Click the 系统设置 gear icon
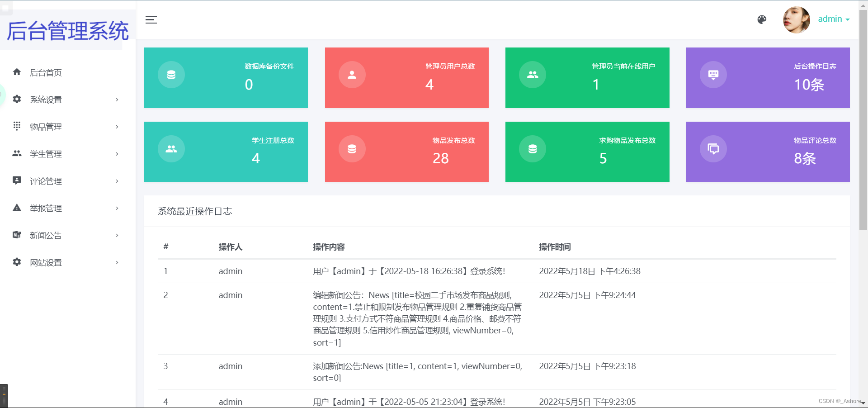 coord(17,100)
